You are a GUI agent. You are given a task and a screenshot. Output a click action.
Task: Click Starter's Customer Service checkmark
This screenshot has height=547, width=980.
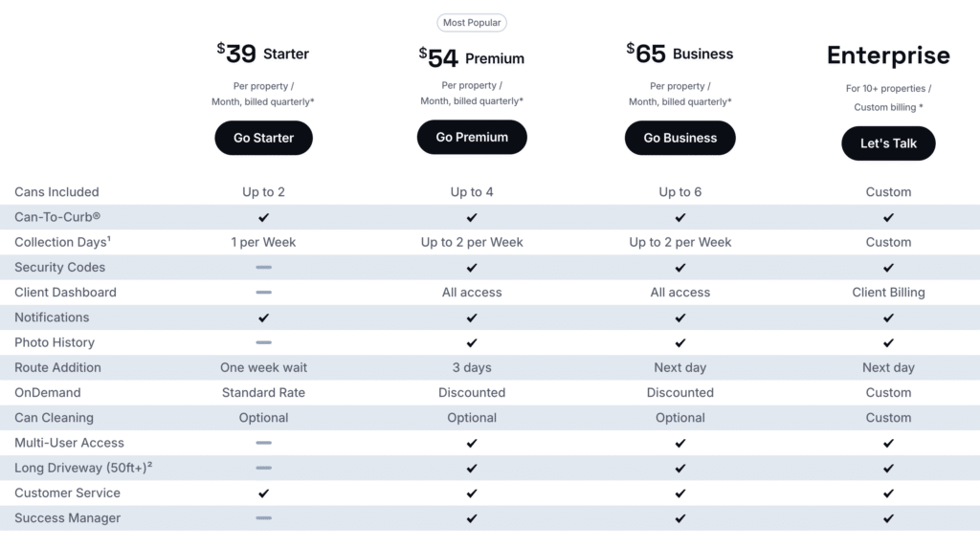coord(264,493)
